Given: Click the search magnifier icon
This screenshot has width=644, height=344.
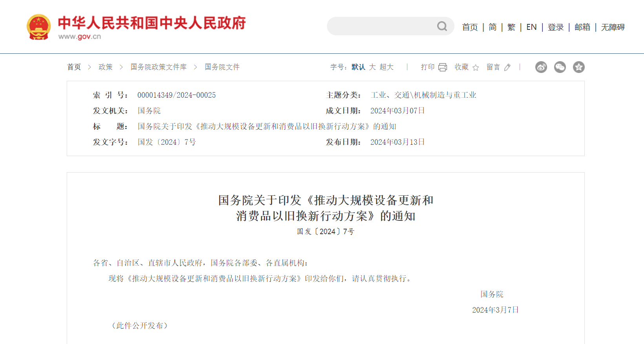Looking at the screenshot, I should pos(442,26).
